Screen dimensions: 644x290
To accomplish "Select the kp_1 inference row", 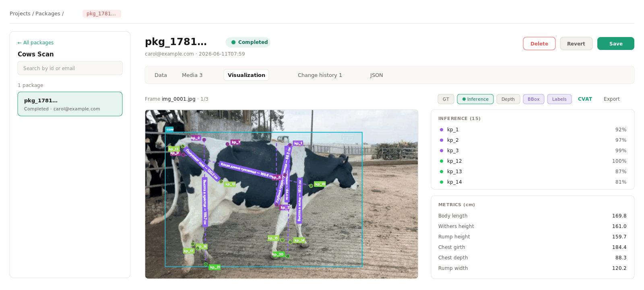I will [x=533, y=130].
